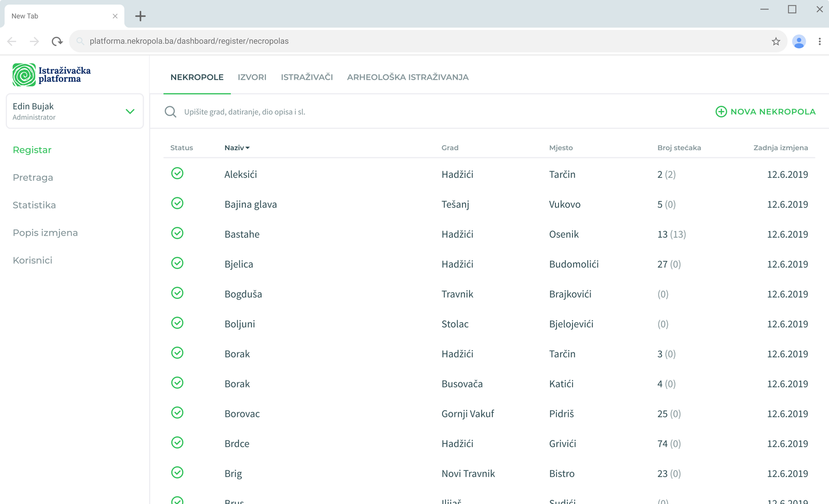829x504 pixels.
Task: Open a new browser tab
Action: click(x=140, y=16)
